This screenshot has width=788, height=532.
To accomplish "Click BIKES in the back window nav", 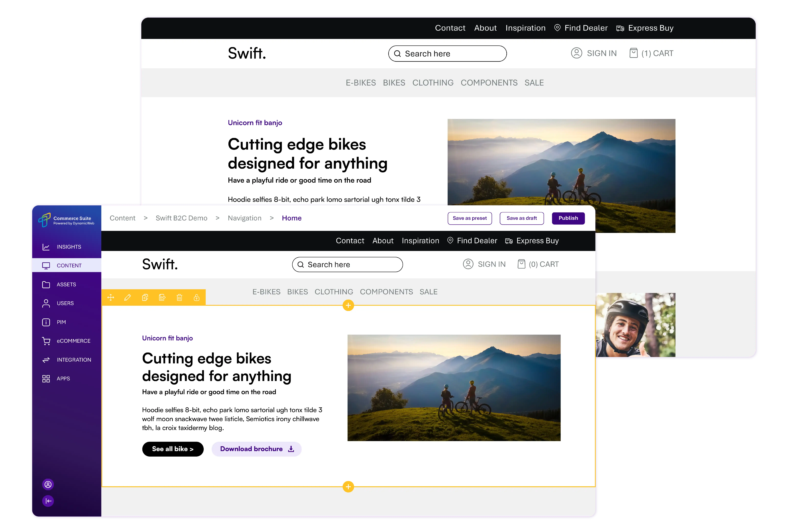I will (394, 83).
